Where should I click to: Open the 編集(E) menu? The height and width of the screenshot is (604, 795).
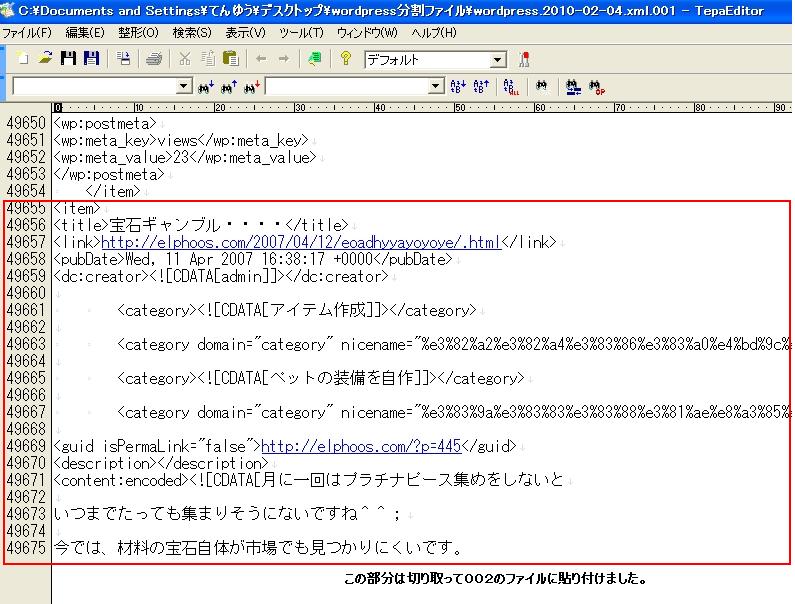[x=85, y=33]
